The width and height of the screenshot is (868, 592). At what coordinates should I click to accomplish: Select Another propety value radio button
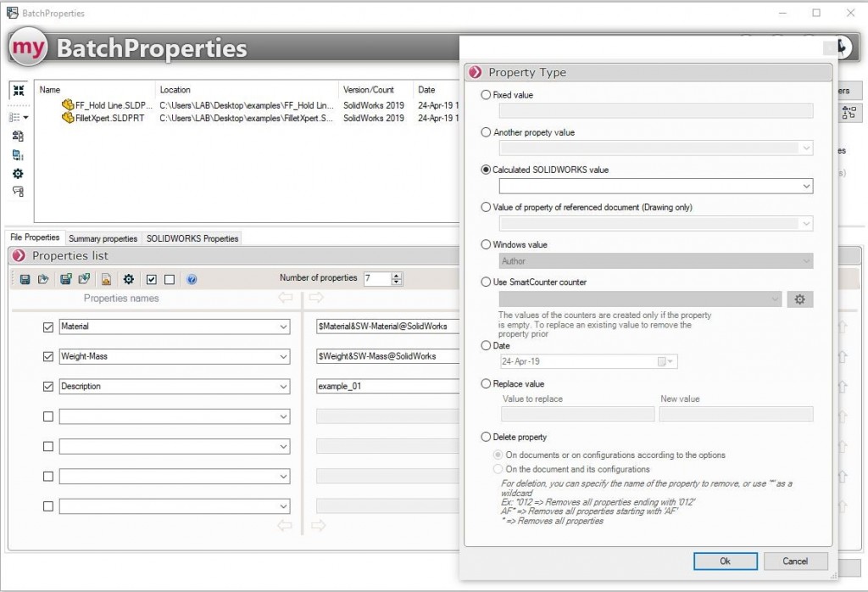tap(486, 132)
